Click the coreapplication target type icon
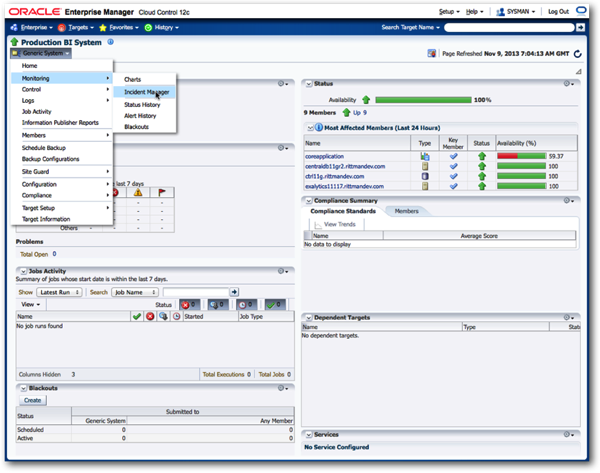Screen dimensions: 600x473 pyautogui.click(x=425, y=156)
